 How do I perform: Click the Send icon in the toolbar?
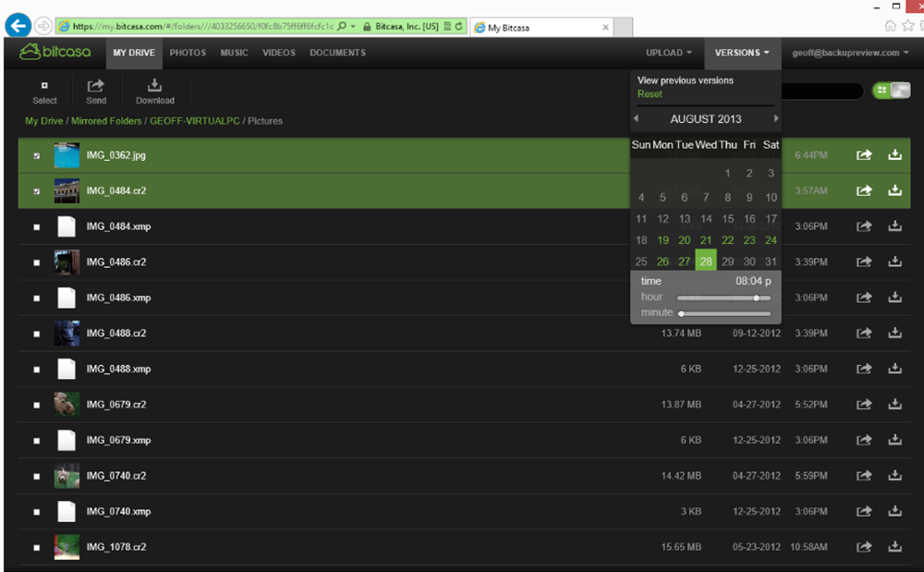click(x=96, y=86)
